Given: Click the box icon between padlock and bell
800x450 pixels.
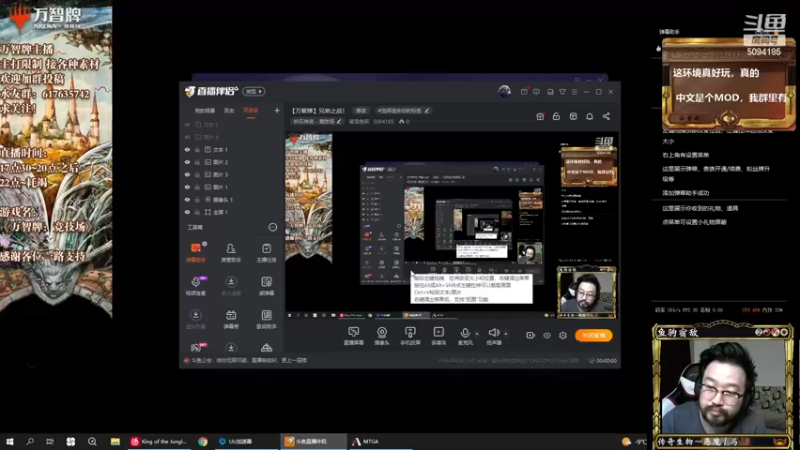Looking at the screenshot, I should (x=573, y=116).
